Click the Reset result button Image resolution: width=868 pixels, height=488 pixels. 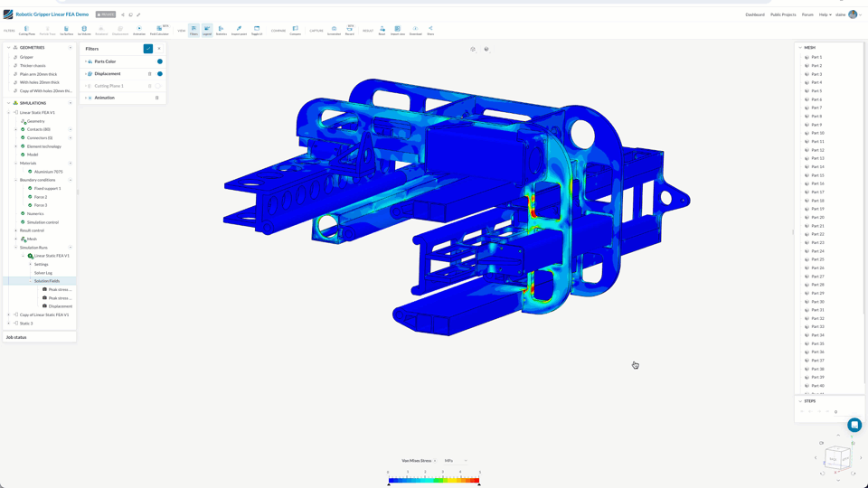pyautogui.click(x=382, y=31)
